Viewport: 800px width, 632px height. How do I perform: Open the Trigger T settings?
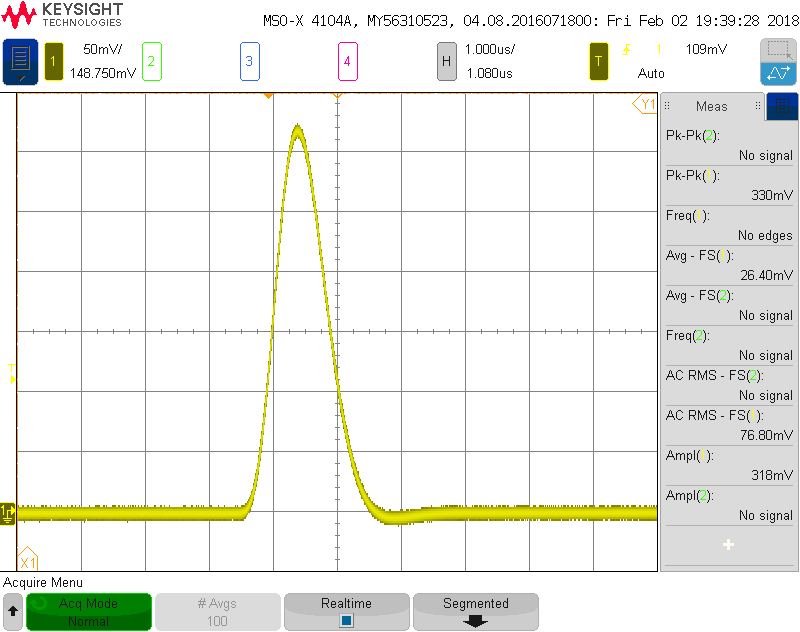(598, 62)
